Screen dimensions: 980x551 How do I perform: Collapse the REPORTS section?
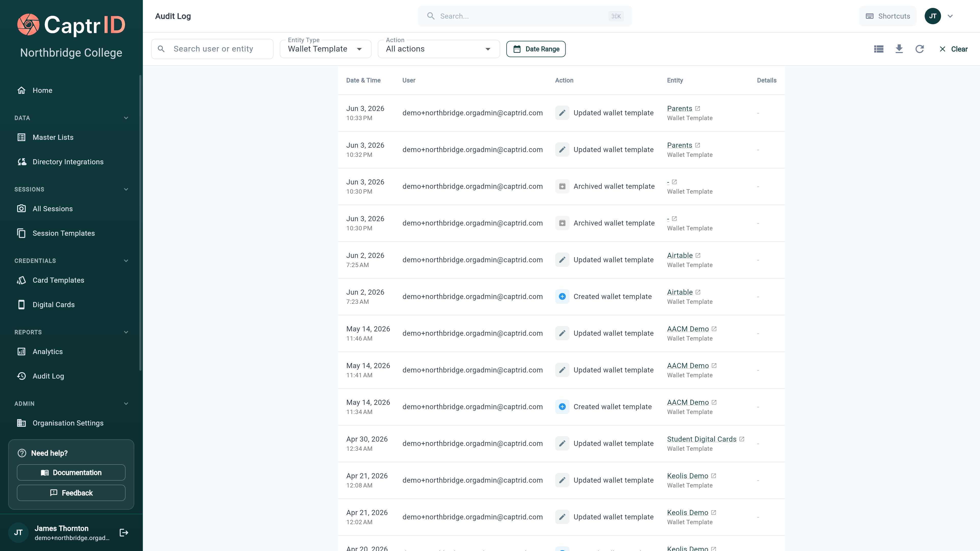point(126,332)
